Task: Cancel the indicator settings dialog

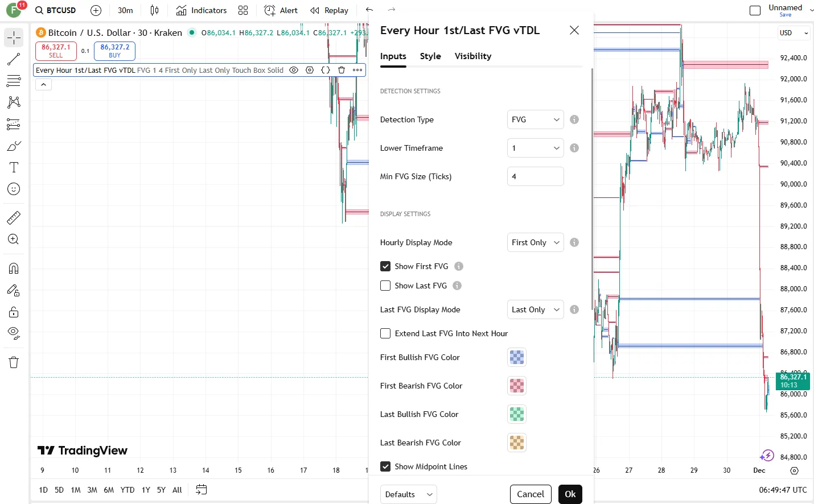Action: click(x=531, y=494)
